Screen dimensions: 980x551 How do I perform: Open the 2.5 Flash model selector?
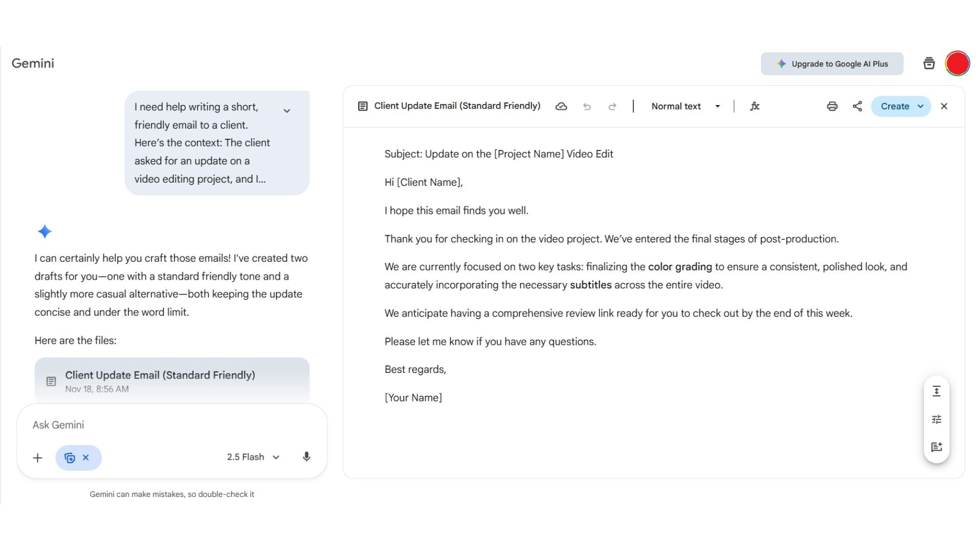pyautogui.click(x=253, y=457)
